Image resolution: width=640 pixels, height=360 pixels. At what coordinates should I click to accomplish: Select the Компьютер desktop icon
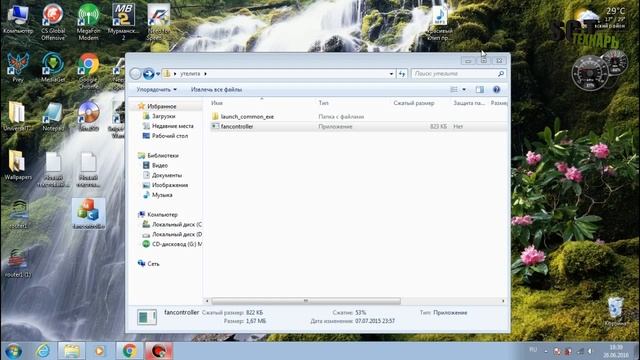point(18,20)
